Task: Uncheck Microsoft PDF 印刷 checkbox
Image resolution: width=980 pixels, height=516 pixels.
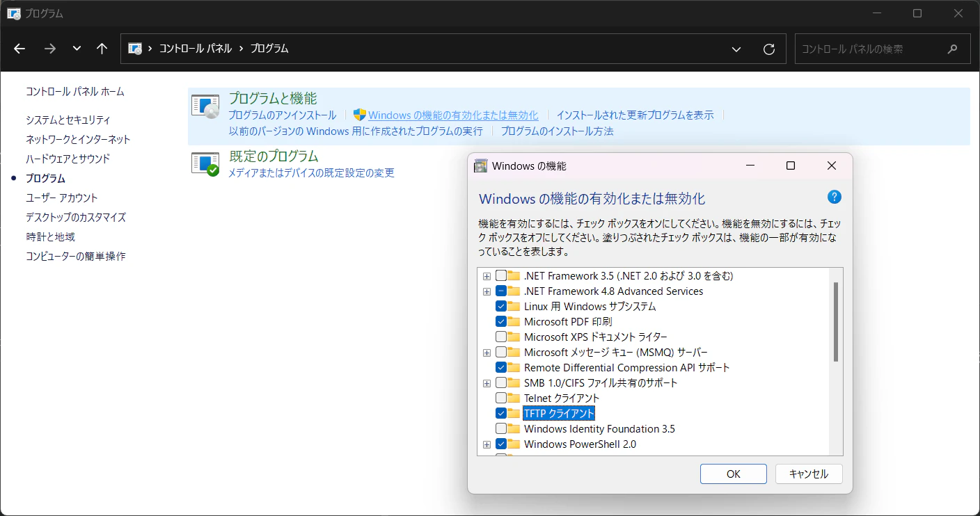Action: (501, 322)
